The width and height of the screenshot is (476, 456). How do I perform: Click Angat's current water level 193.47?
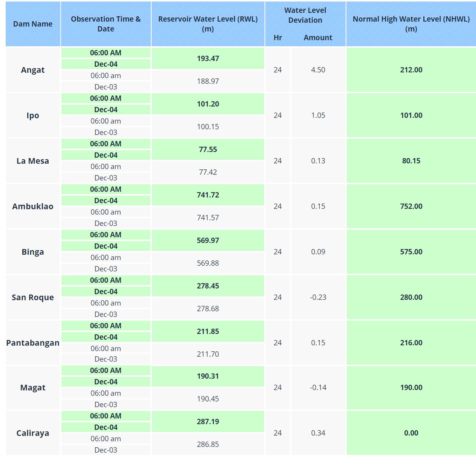click(x=208, y=58)
